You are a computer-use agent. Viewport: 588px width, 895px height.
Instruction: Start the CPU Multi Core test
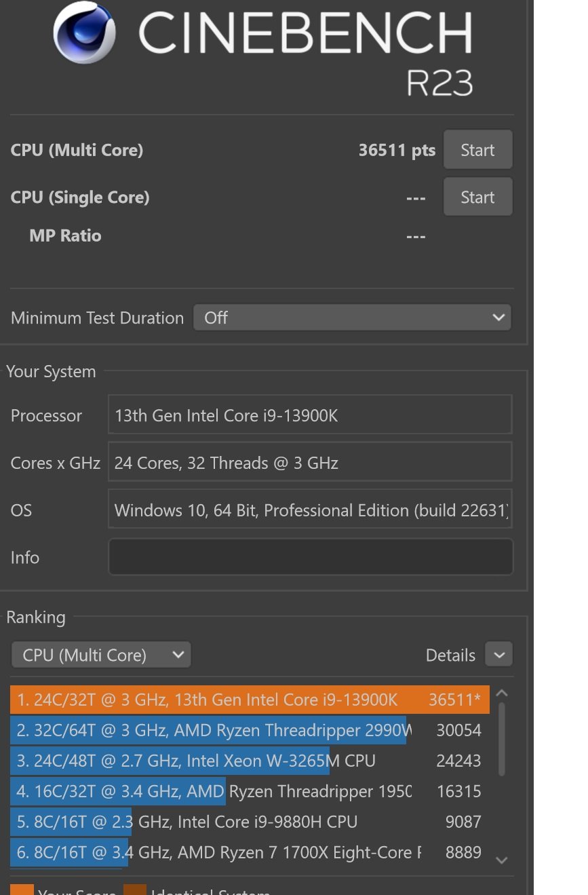[477, 150]
